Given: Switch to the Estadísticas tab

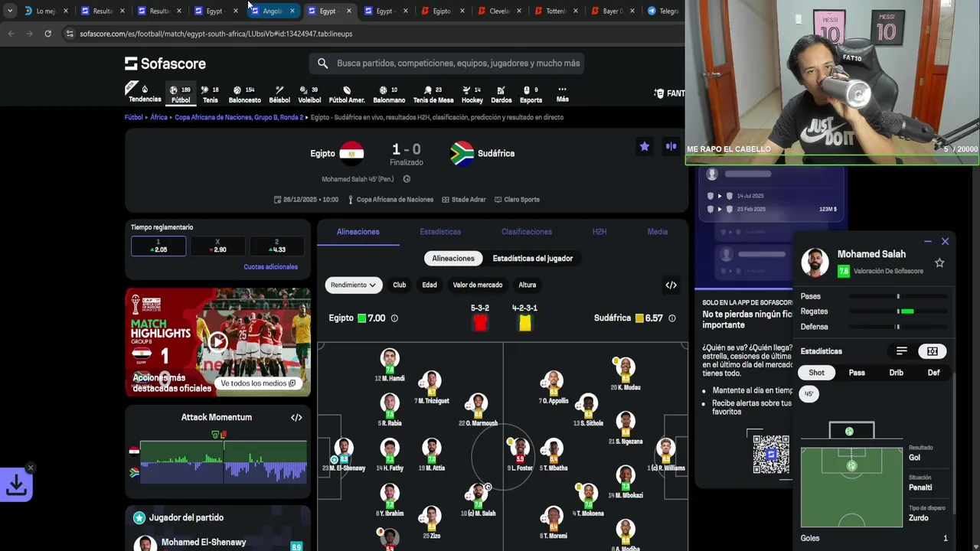Looking at the screenshot, I should [440, 232].
